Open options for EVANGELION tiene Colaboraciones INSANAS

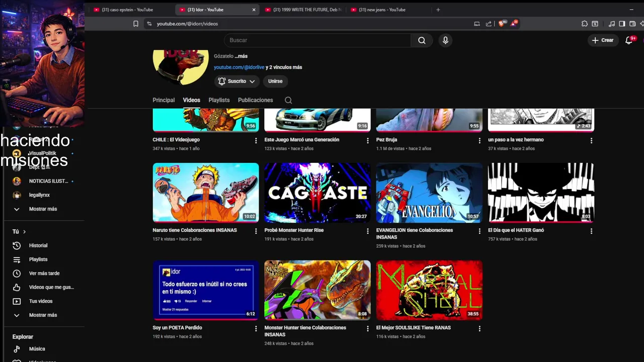pyautogui.click(x=479, y=231)
